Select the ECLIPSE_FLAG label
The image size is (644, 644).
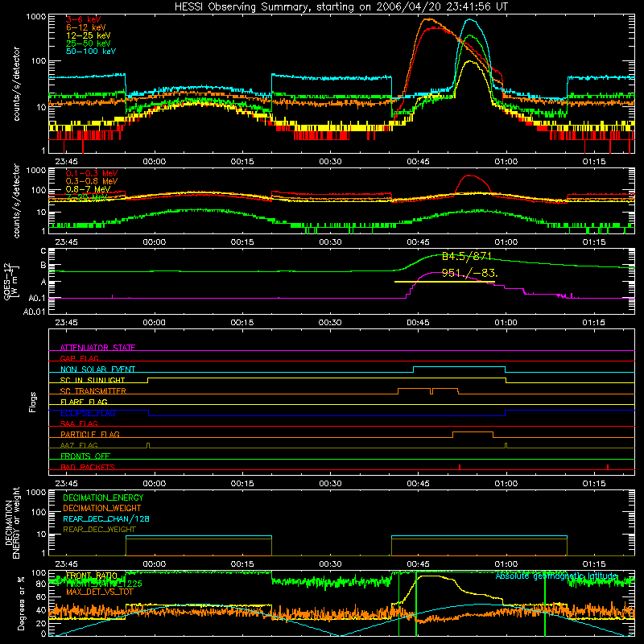(x=88, y=413)
